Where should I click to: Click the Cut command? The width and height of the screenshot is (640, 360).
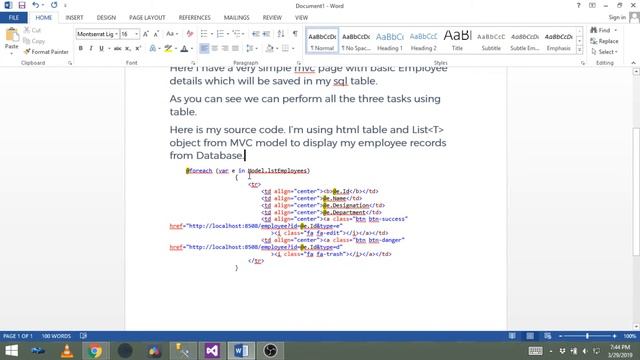point(32,30)
